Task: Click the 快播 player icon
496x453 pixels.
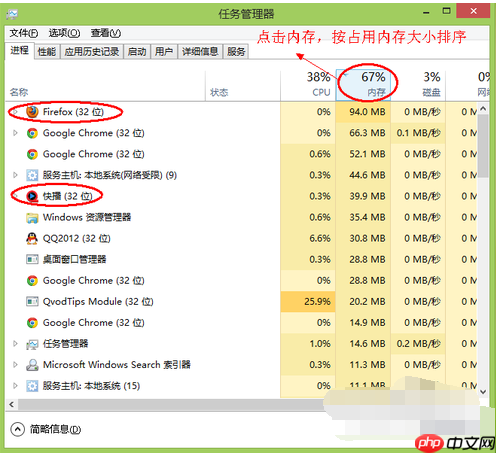Action: pos(32,196)
